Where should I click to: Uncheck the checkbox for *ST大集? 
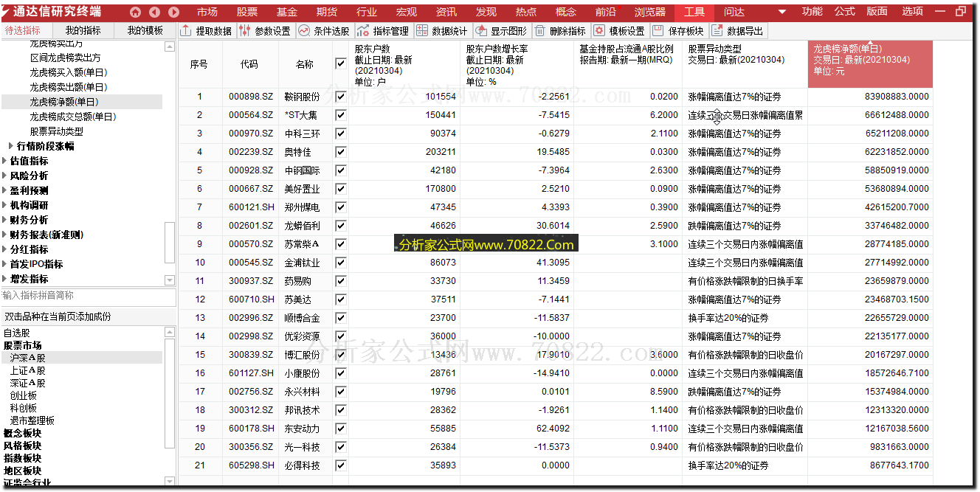click(x=340, y=115)
